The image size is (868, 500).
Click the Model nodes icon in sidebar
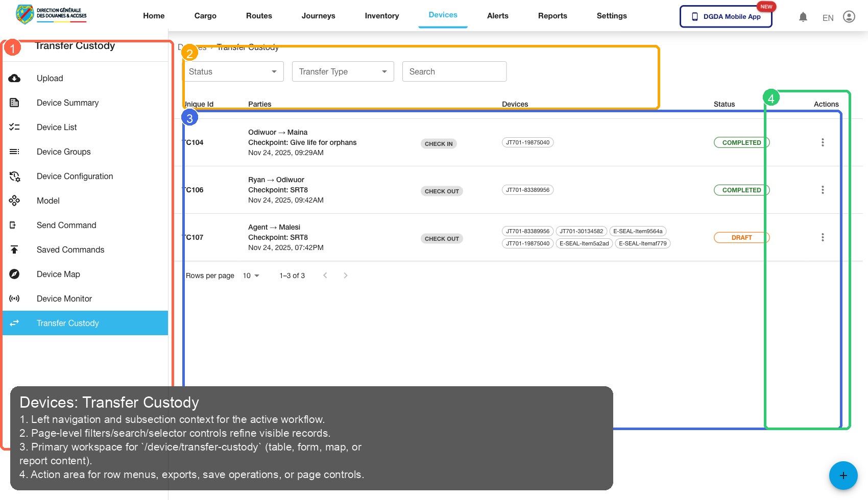pyautogui.click(x=14, y=201)
